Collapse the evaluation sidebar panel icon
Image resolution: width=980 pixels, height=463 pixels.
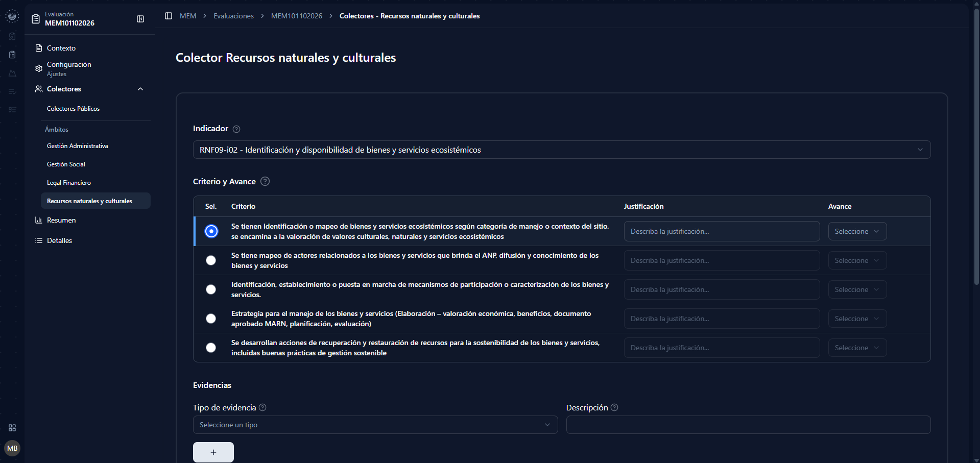pos(140,19)
